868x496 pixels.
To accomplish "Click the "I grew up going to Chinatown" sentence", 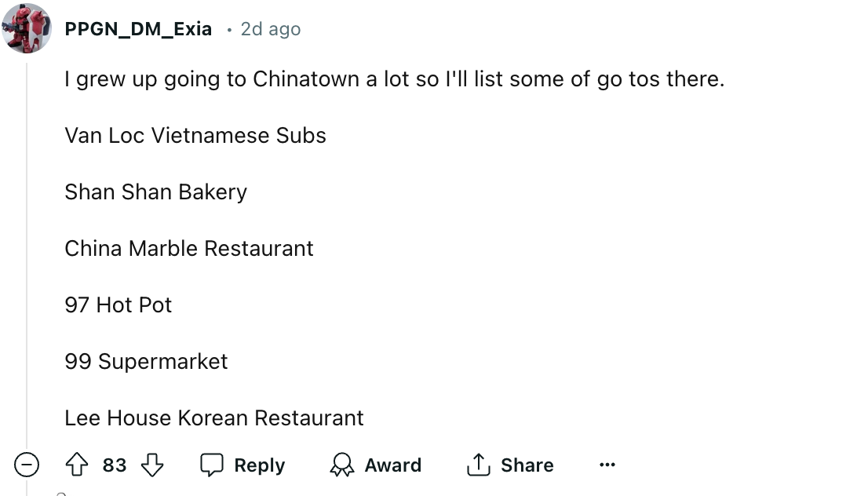I will [394, 79].
